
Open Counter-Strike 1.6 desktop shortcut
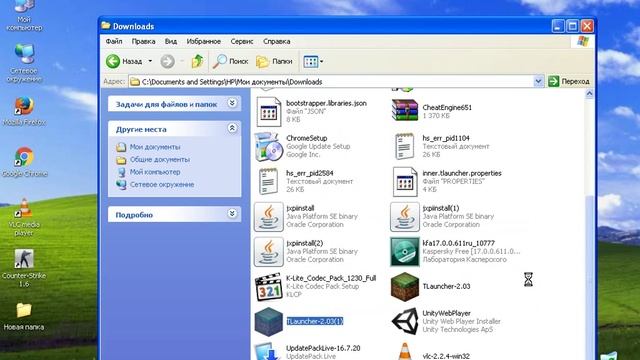tap(24, 268)
